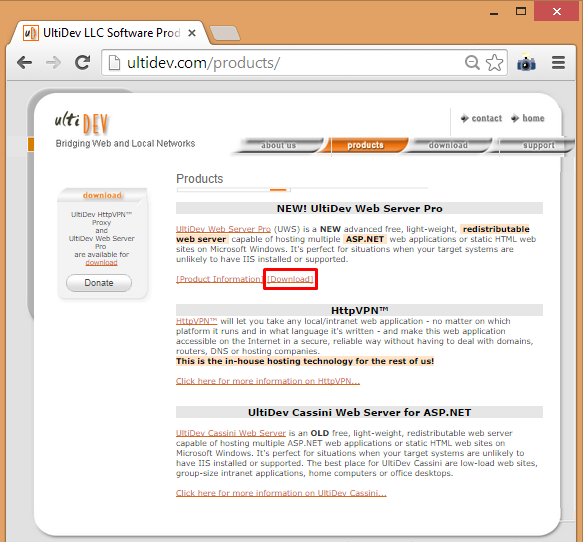Viewport: 583px width, 542px height.
Task: Minimize the browser window
Action: pyautogui.click(x=494, y=13)
